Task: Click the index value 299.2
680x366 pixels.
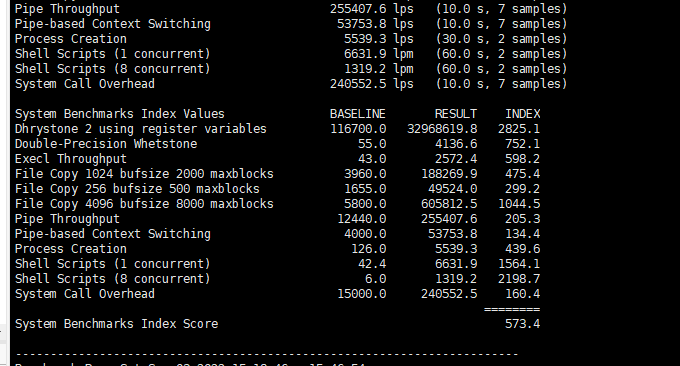Action: pyautogui.click(x=523, y=189)
